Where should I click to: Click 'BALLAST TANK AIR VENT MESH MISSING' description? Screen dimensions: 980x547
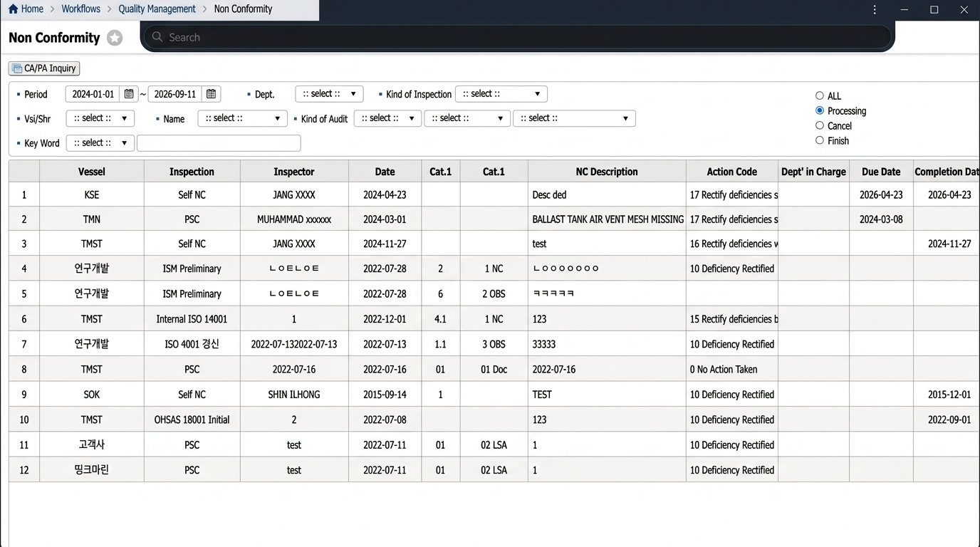point(608,219)
